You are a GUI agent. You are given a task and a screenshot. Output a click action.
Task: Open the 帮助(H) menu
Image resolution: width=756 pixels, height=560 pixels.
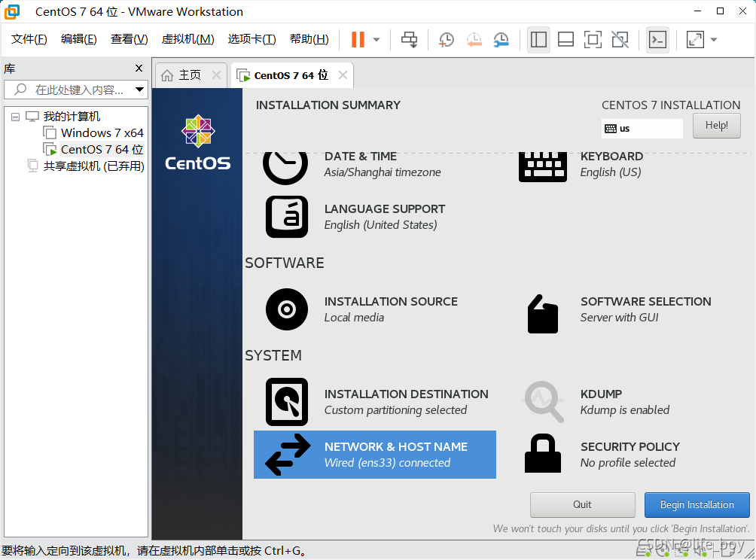tap(309, 39)
